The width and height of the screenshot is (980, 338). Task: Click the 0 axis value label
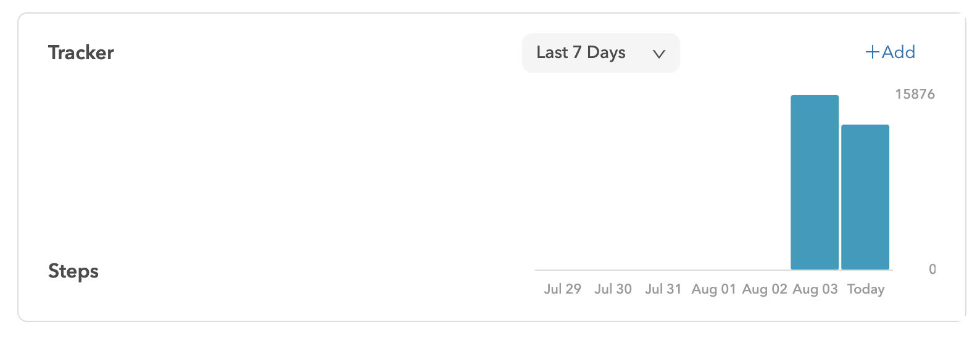pyautogui.click(x=932, y=269)
